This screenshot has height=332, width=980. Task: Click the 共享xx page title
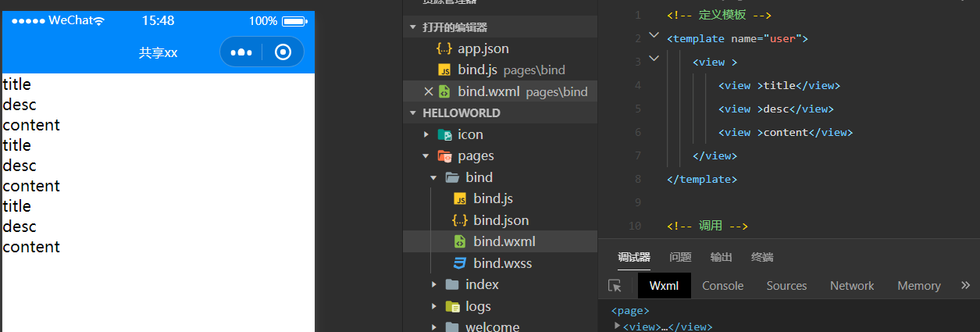pos(159,52)
